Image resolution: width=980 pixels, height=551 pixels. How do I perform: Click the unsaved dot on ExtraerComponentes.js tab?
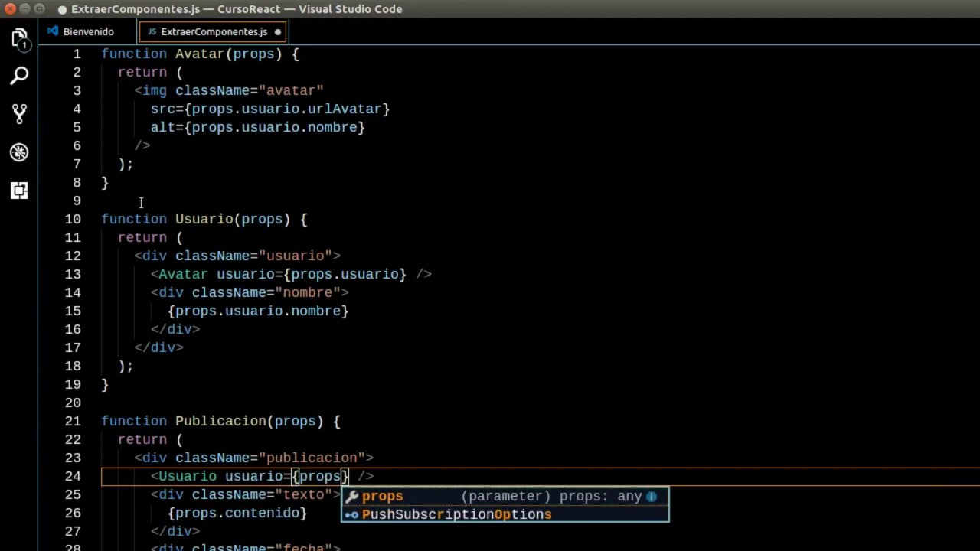pos(278,32)
